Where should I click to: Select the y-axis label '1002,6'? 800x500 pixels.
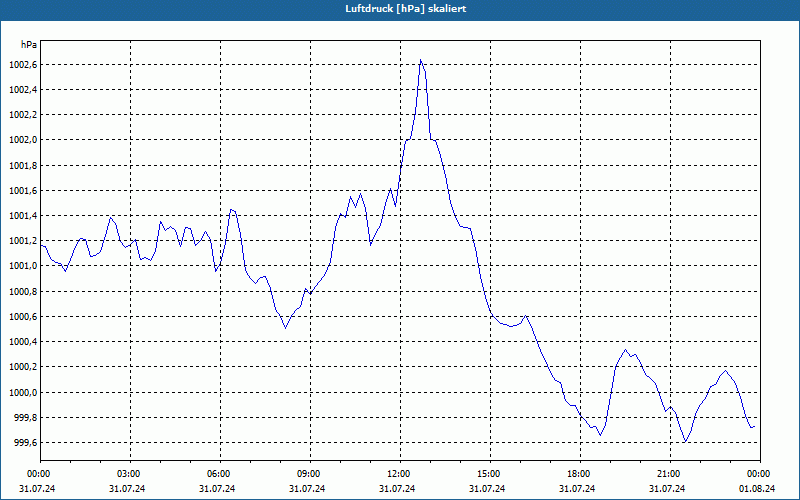pyautogui.click(x=23, y=65)
